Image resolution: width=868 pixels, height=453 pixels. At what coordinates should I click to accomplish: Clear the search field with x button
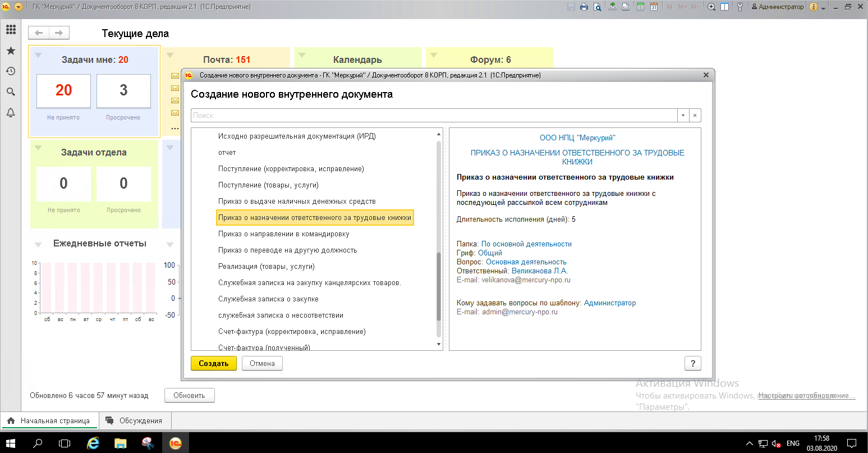click(695, 115)
